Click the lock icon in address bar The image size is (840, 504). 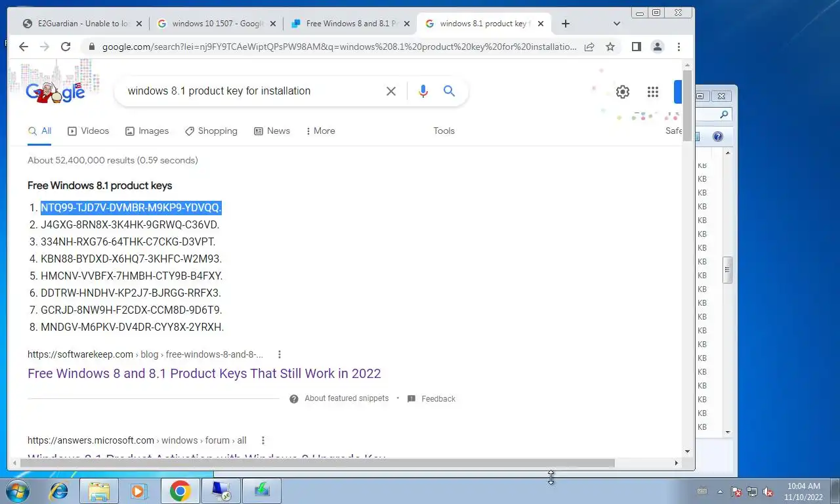pos(91,47)
